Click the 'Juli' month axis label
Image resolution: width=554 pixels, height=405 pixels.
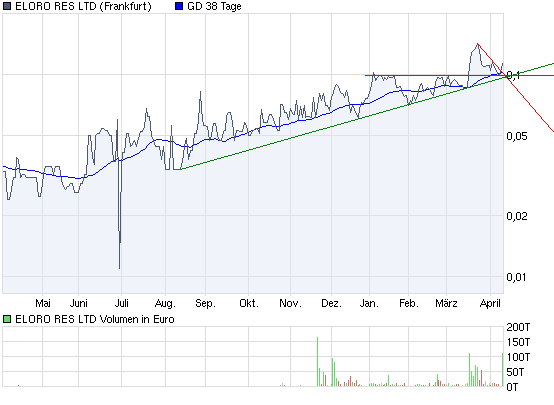(x=122, y=303)
